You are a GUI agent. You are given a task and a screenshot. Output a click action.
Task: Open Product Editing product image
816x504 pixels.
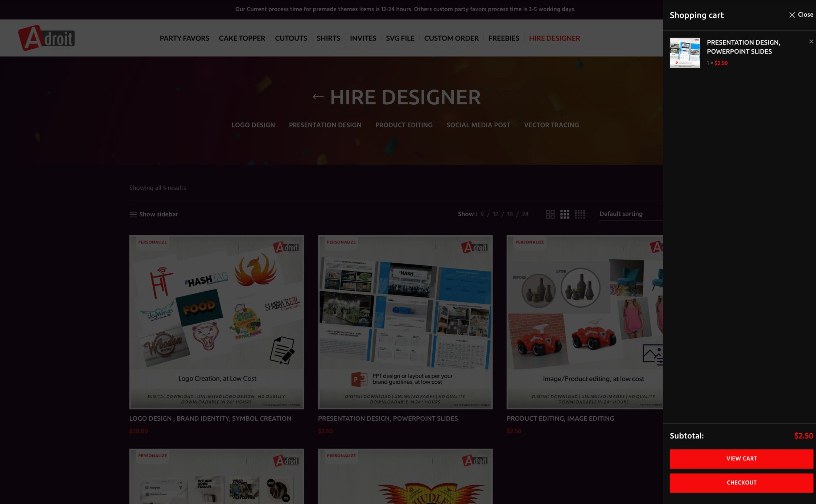585,322
